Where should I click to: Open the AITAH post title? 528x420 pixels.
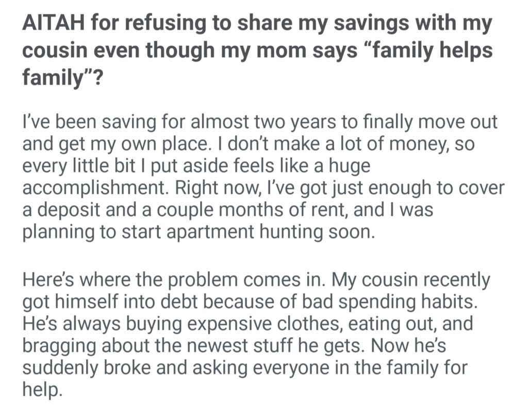pos(258,51)
